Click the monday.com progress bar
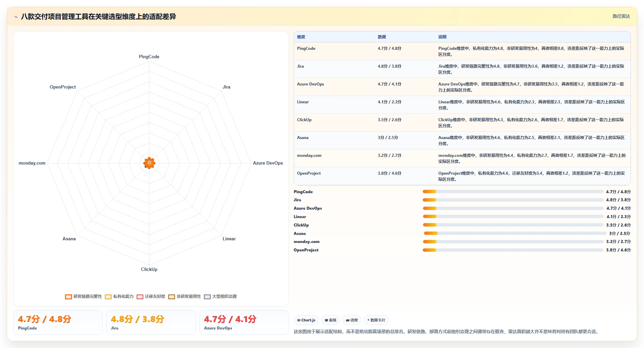 [x=513, y=242]
